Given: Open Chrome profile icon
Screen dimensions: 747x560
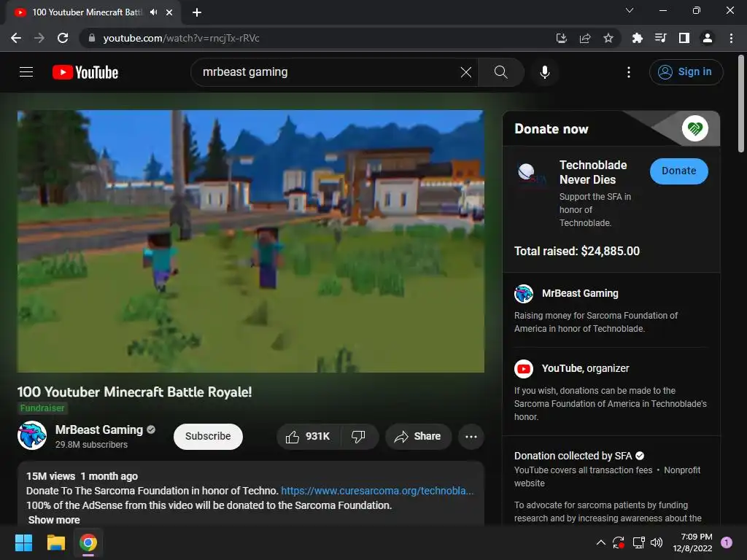Looking at the screenshot, I should click(708, 38).
